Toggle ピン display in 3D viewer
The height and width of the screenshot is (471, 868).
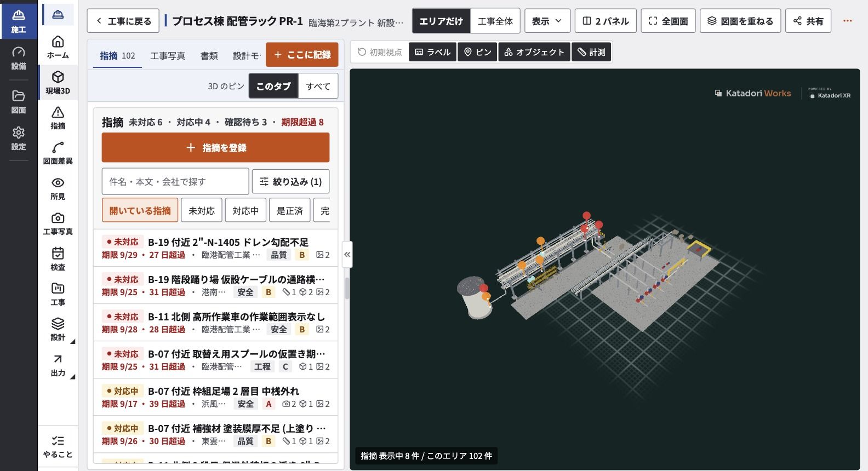(477, 52)
